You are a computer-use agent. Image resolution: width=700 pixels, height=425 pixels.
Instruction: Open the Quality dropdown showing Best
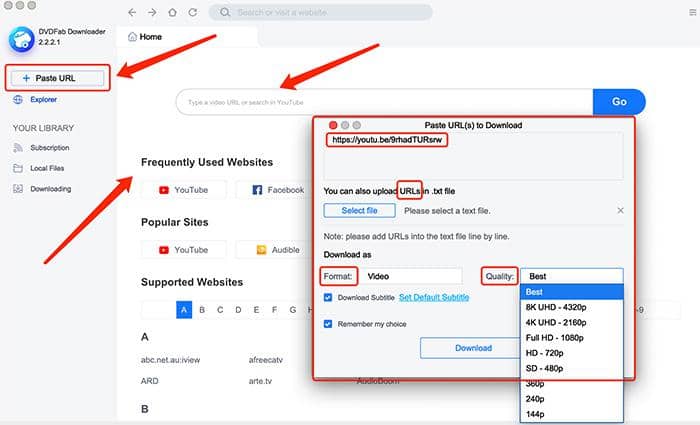(572, 276)
